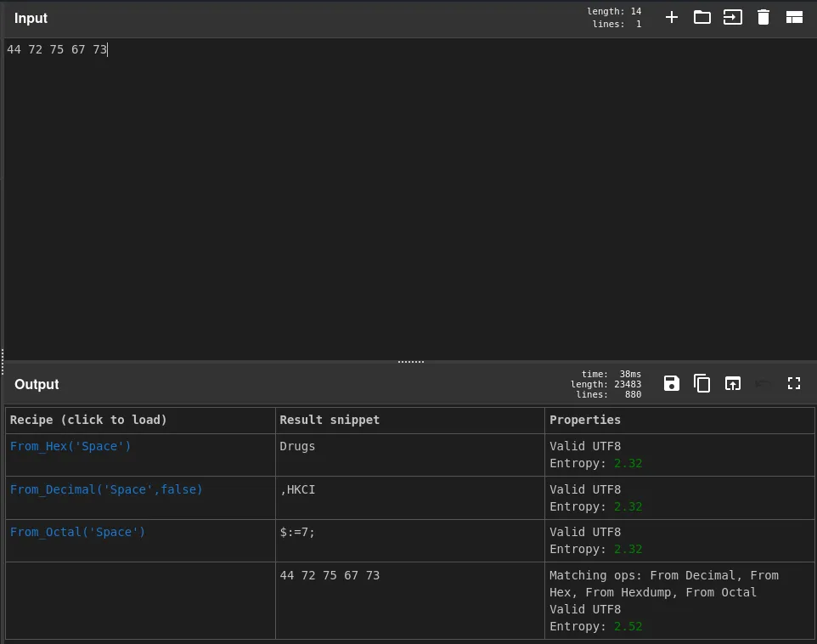Grab the Input/Output pane divider handle

(410, 361)
